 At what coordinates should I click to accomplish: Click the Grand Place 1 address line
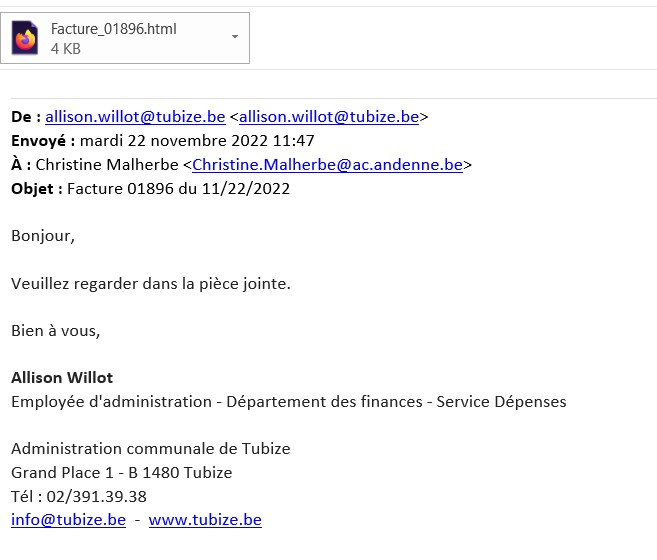click(121, 473)
